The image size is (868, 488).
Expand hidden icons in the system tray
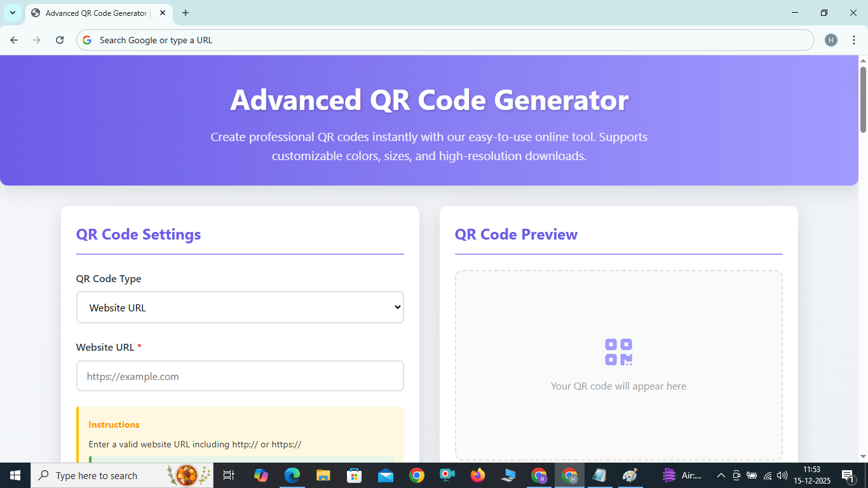click(x=721, y=475)
